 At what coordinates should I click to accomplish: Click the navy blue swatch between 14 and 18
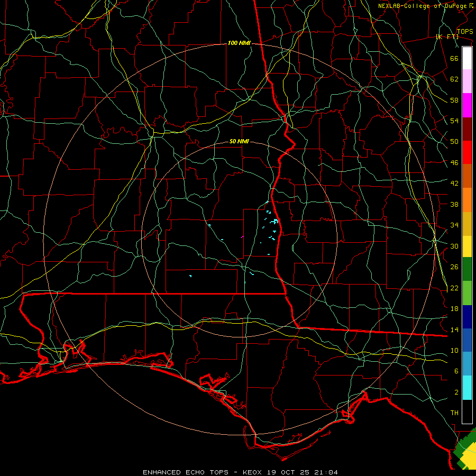pyautogui.click(x=467, y=317)
